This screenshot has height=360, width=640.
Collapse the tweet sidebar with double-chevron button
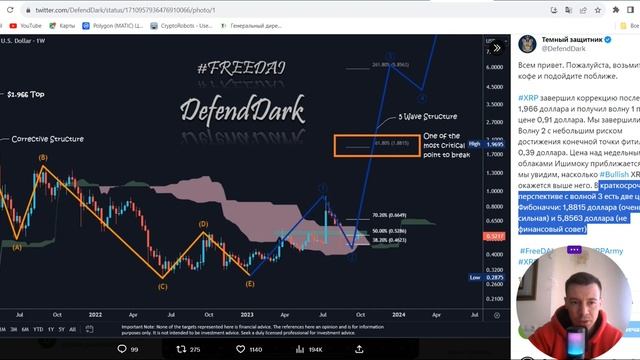click(x=497, y=48)
